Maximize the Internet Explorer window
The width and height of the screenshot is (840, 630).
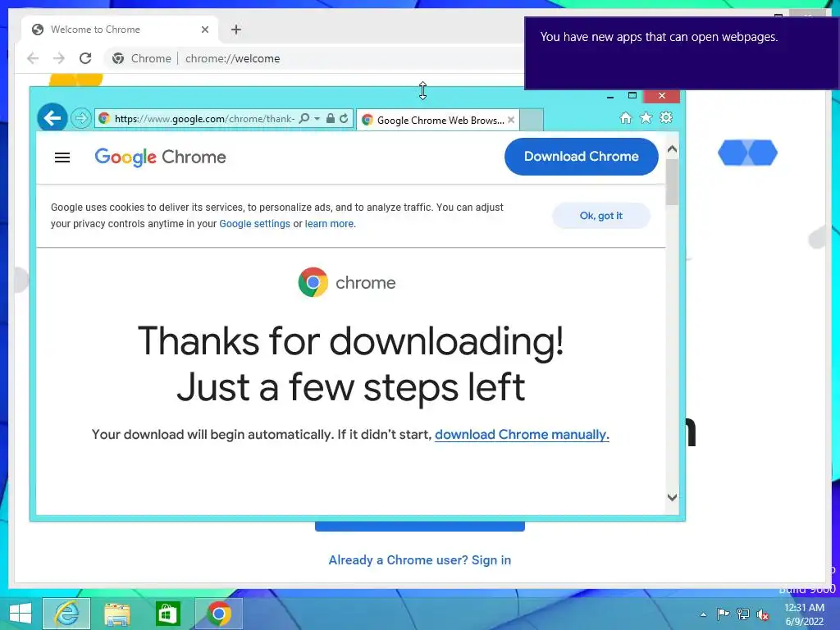tap(632, 96)
